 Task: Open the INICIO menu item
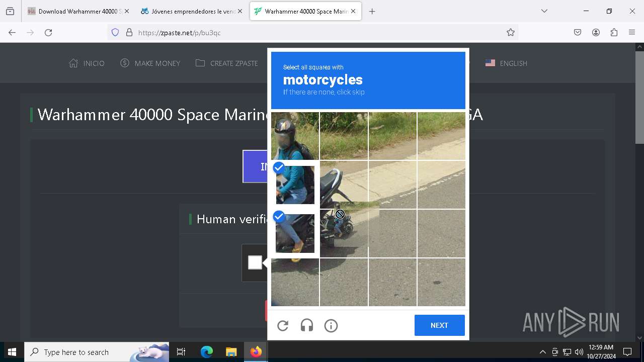(87, 63)
